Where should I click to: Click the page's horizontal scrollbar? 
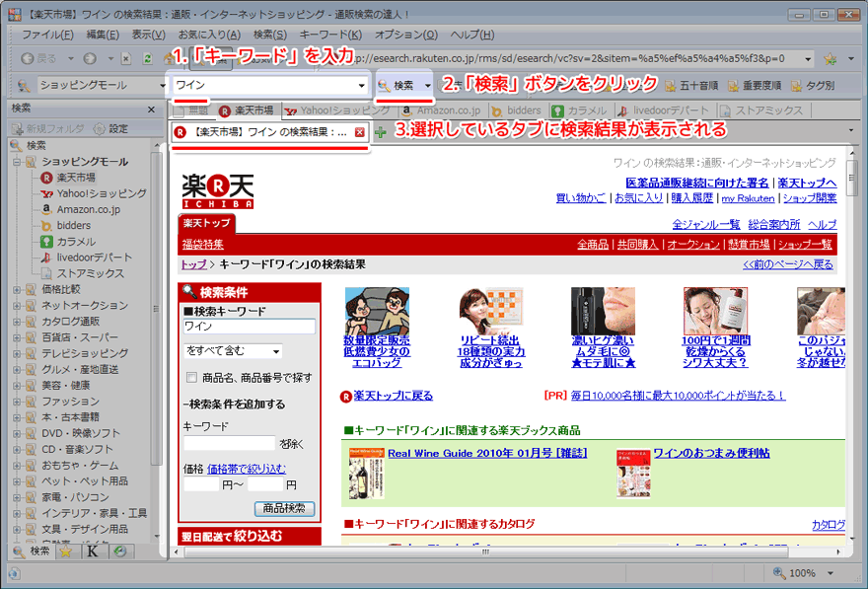point(486,552)
